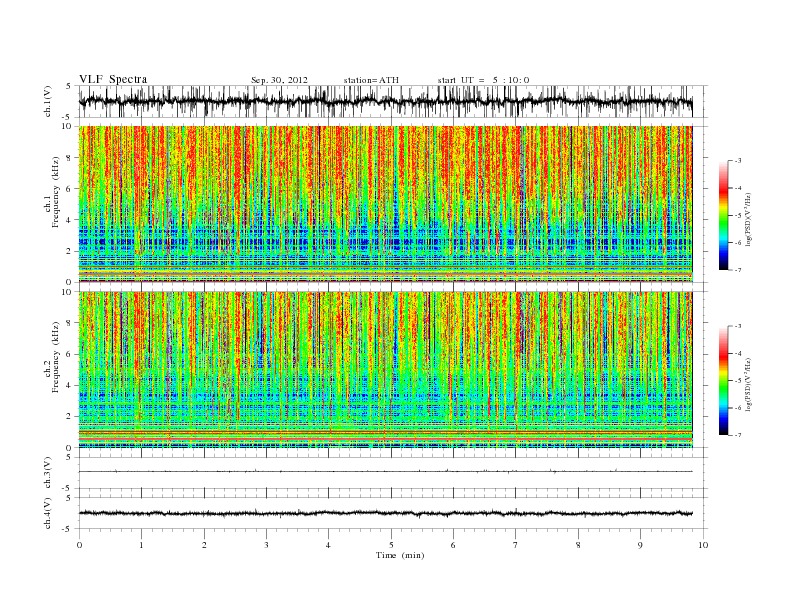Viewport: 792px width, 612px height.
Task: Click time axis tick label "9"
Action: click(x=640, y=545)
